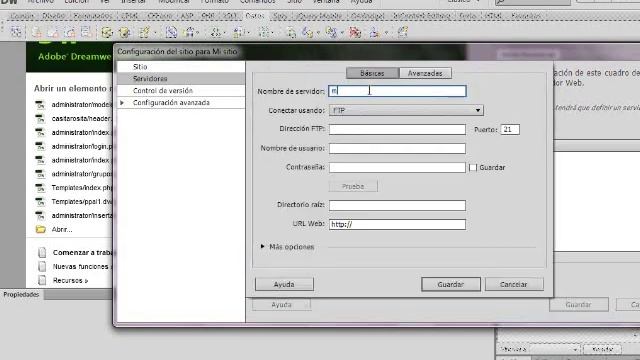The image size is (640, 360).
Task: Select the Datos insert bar tab
Action: (255, 16)
